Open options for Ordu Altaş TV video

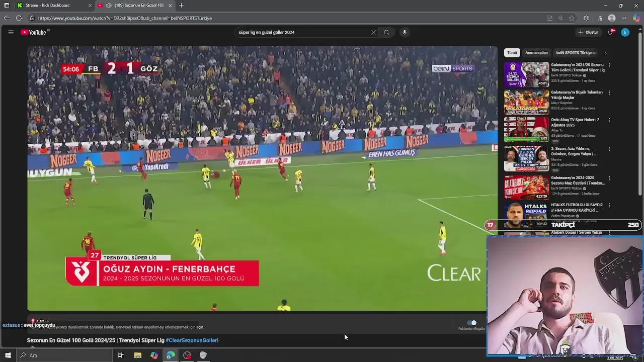pyautogui.click(x=609, y=120)
